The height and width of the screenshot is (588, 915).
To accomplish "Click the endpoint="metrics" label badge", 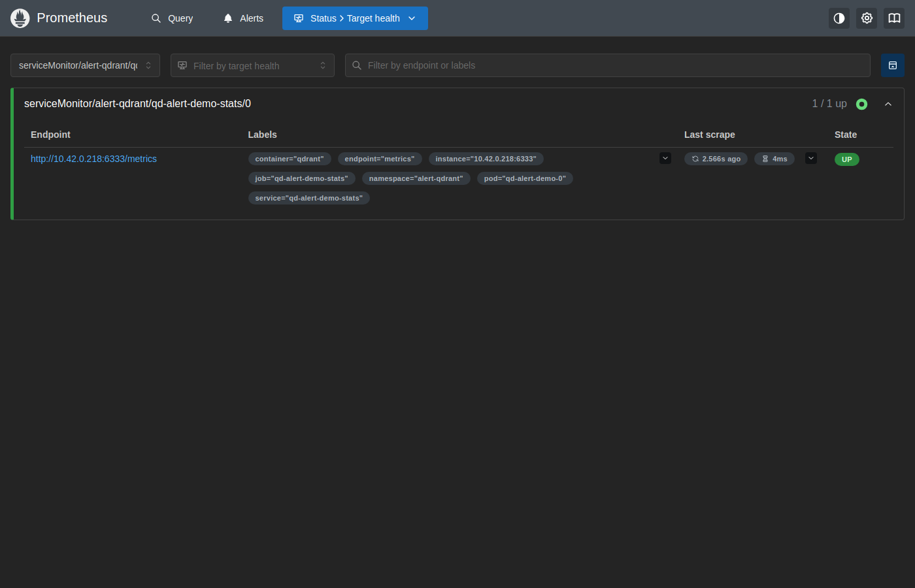I will (x=380, y=159).
